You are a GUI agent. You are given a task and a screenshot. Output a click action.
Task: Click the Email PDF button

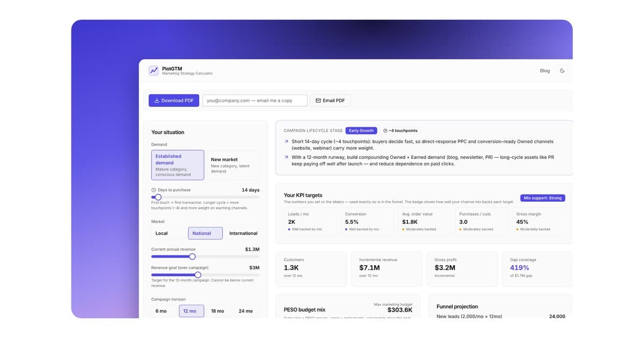330,100
